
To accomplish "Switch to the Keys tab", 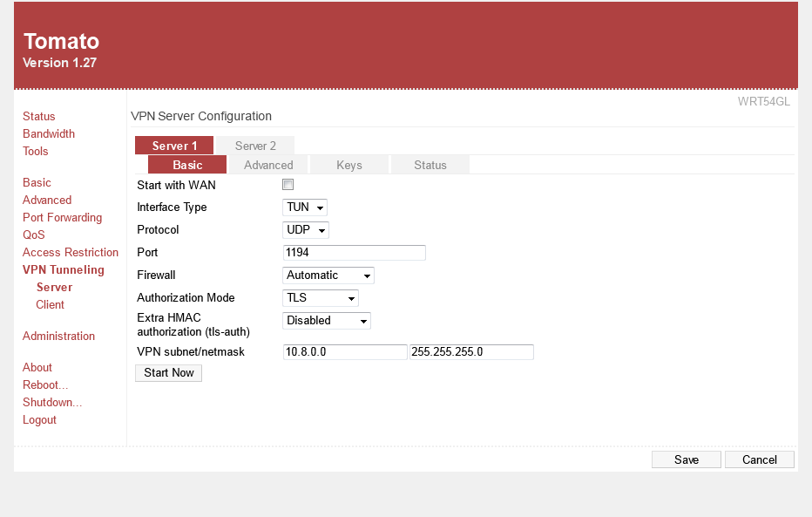I will (x=348, y=165).
